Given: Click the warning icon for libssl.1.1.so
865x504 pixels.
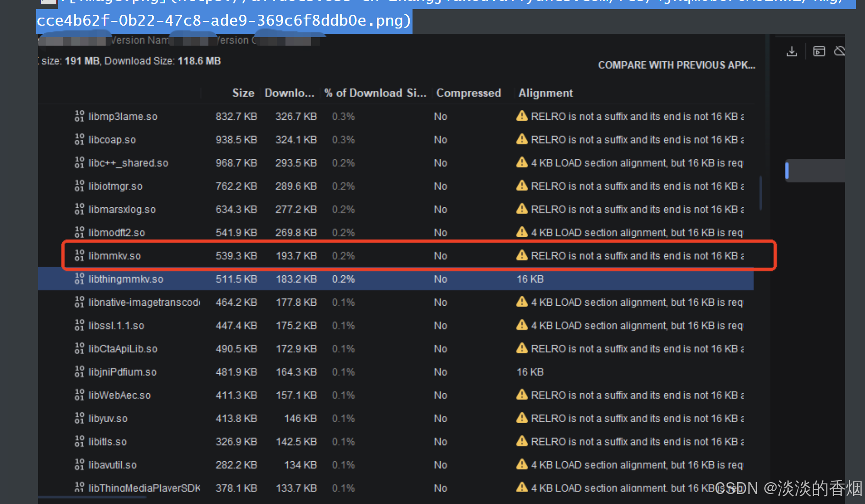Looking at the screenshot, I should point(522,325).
